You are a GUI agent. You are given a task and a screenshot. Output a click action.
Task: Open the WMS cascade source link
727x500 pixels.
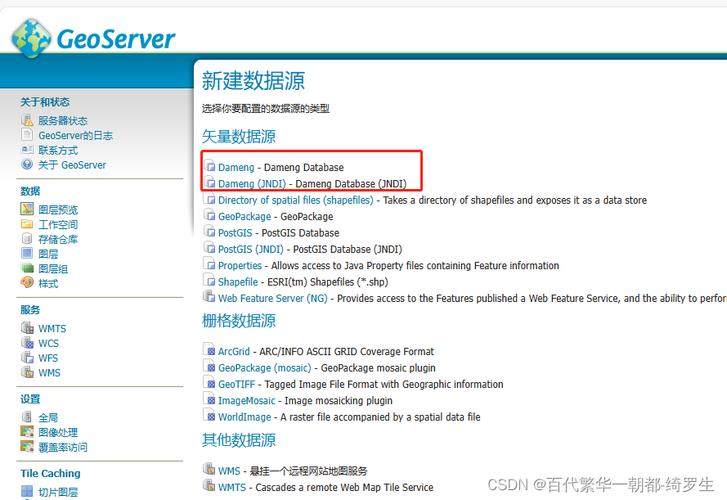click(x=229, y=471)
